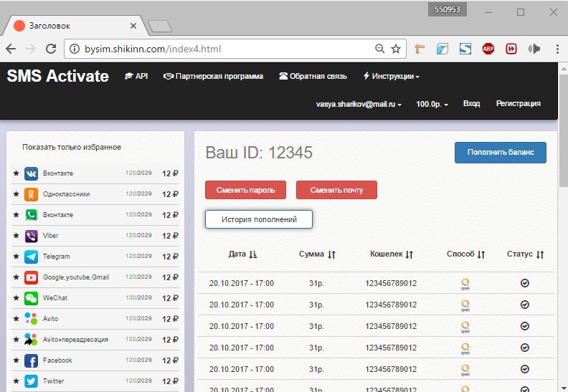
Task: Go back with the browser back arrow
Action: (11, 49)
